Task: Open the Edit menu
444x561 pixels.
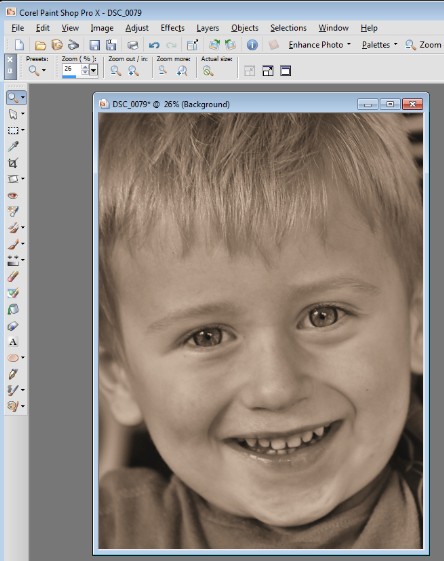Action: click(x=43, y=28)
